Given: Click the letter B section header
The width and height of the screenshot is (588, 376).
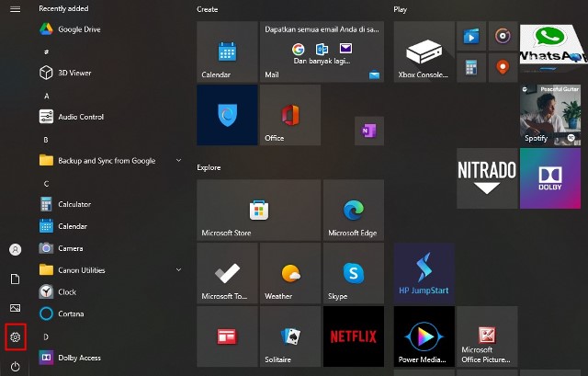Looking at the screenshot, I should click(46, 140).
